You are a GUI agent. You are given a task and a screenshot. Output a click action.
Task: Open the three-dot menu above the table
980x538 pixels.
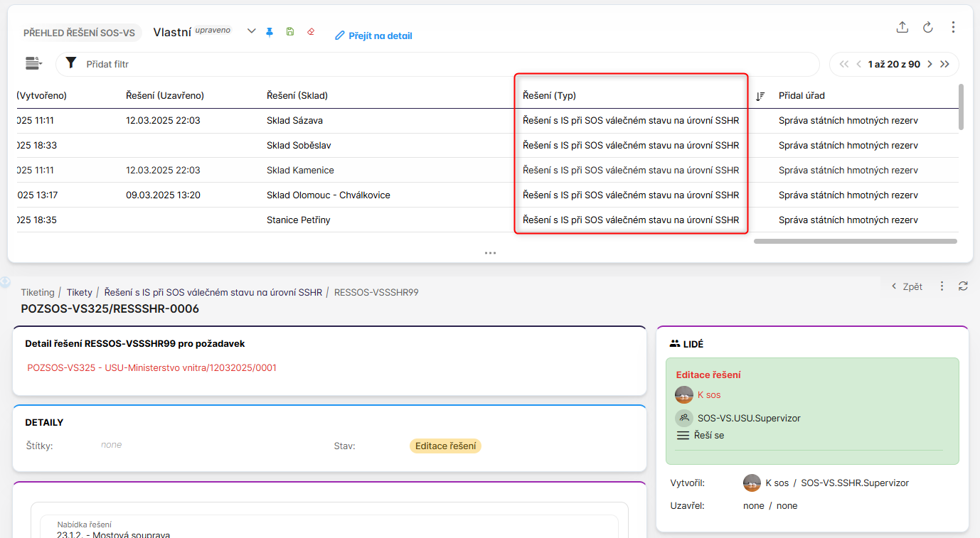pos(953,28)
